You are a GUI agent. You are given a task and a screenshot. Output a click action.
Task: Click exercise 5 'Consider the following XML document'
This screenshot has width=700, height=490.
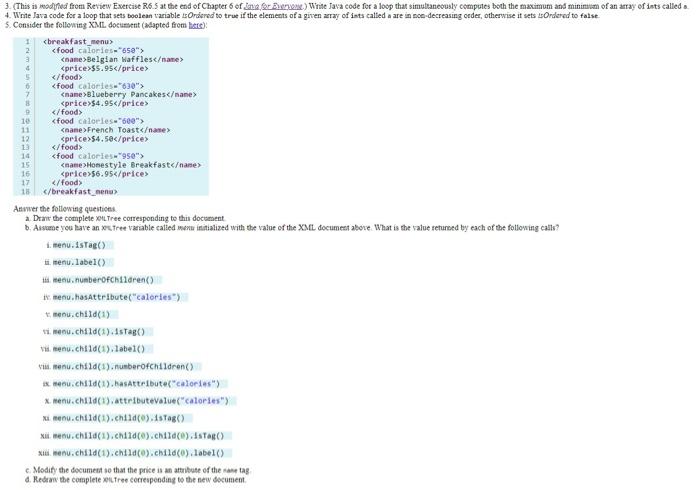[x=106, y=25]
